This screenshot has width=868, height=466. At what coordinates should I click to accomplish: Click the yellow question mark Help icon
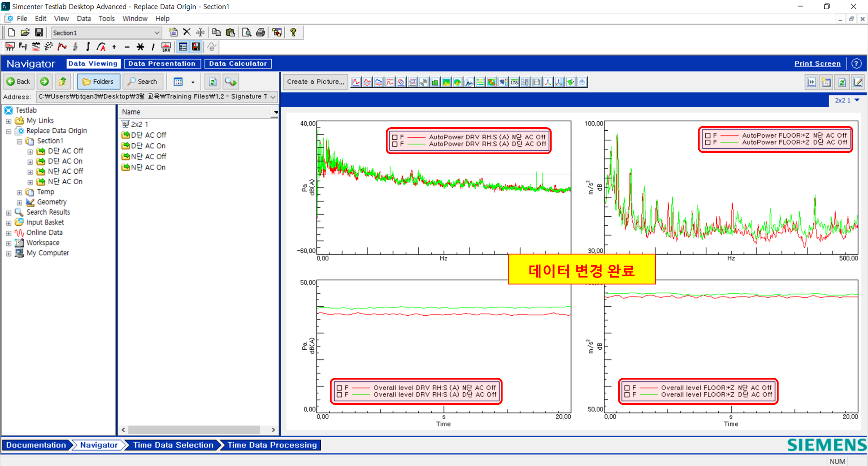(293, 32)
